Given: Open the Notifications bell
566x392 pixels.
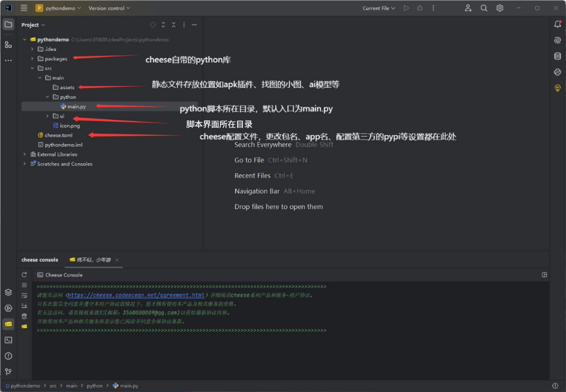Looking at the screenshot, I should pos(557,24).
